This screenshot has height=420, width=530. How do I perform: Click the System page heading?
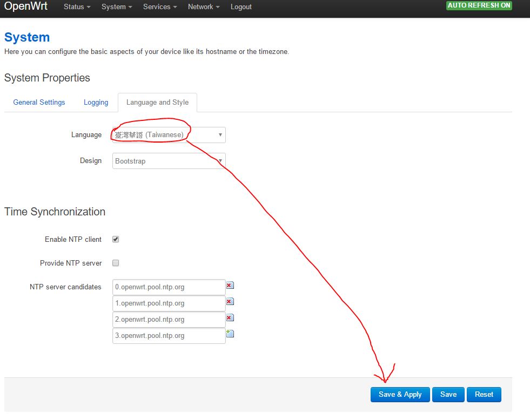tap(27, 37)
